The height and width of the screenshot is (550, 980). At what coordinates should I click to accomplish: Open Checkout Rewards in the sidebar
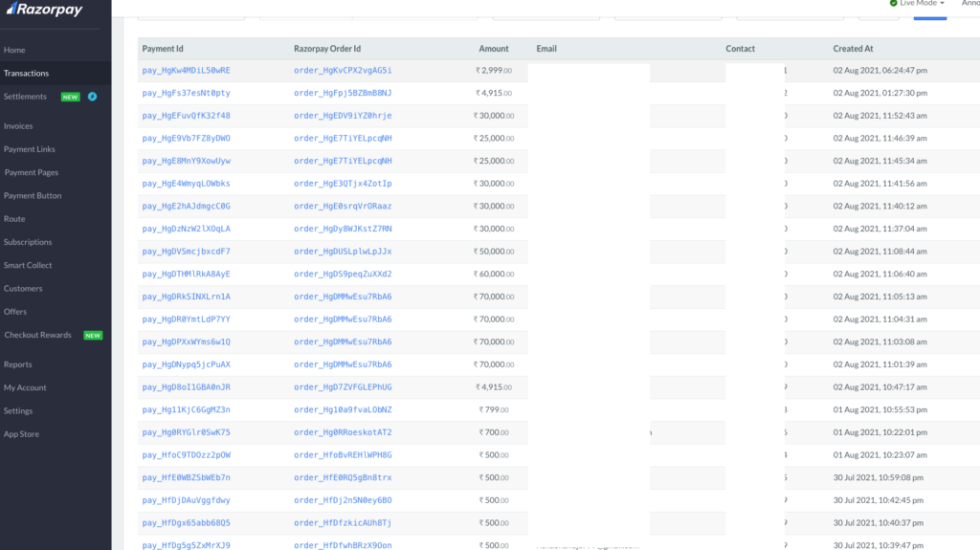click(x=37, y=336)
